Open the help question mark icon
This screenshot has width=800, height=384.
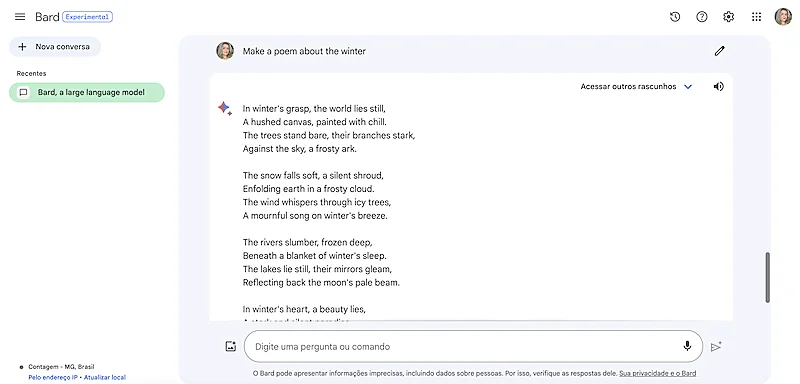pyautogui.click(x=702, y=17)
